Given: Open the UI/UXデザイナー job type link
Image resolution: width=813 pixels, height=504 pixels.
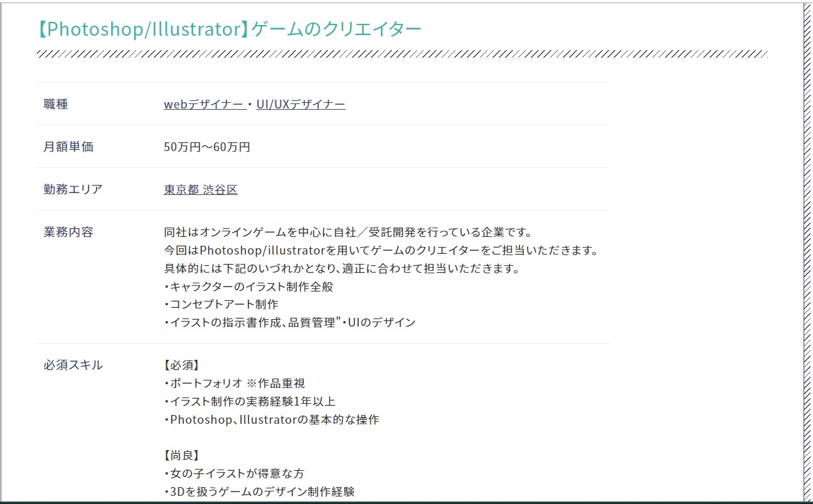Looking at the screenshot, I should point(300,104).
